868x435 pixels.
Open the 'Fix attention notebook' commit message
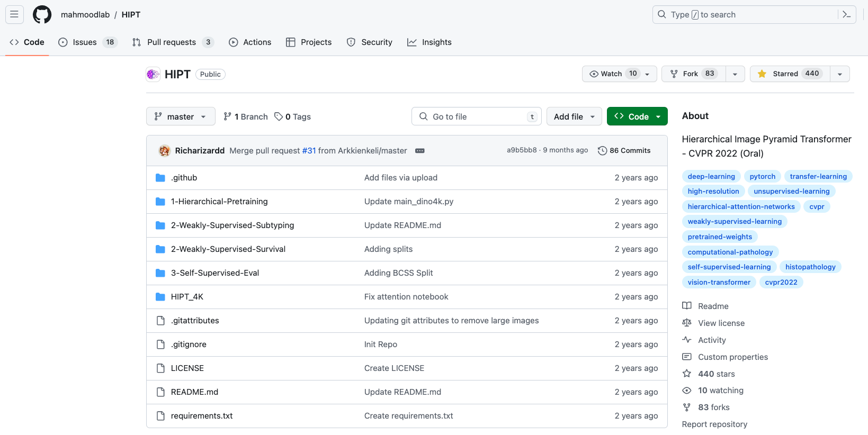point(406,297)
